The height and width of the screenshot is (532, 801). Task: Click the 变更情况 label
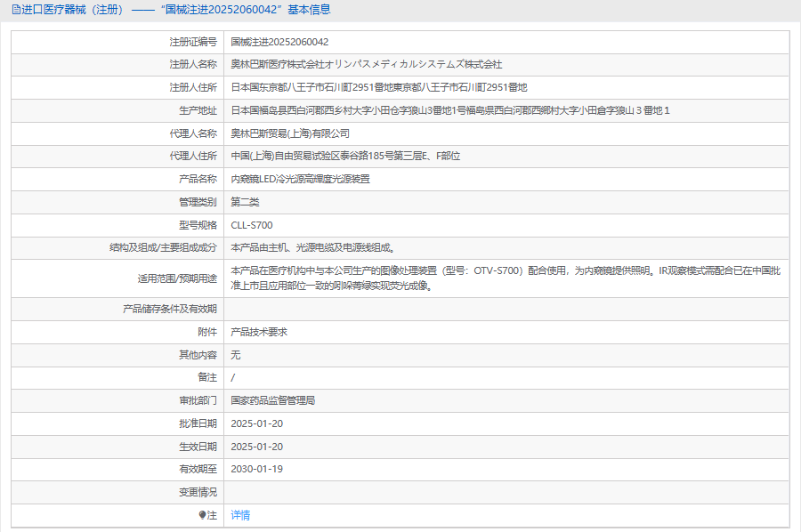(198, 492)
